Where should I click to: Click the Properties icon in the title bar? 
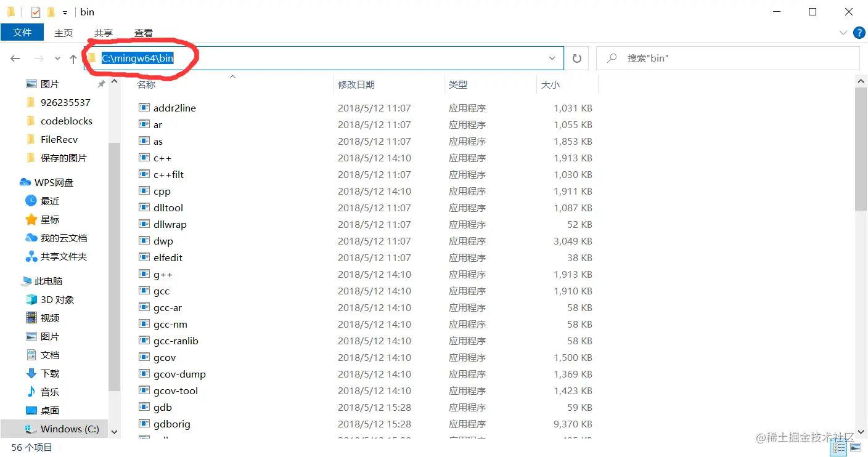36,12
